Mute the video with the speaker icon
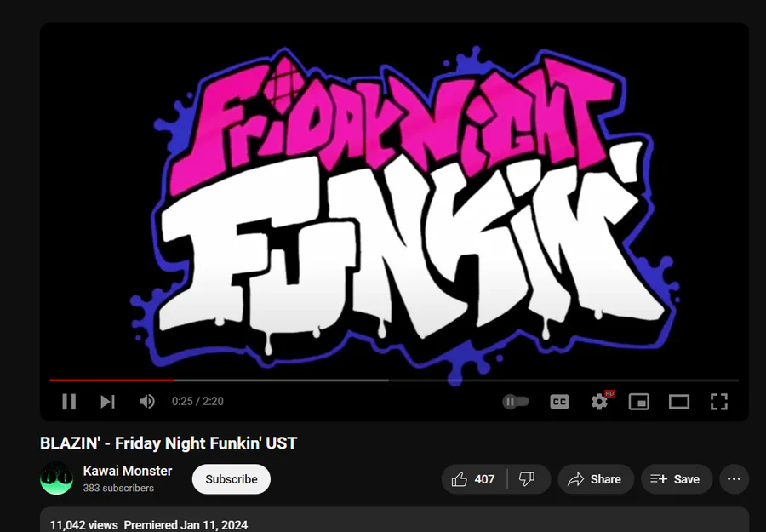This screenshot has width=766, height=532. (x=146, y=402)
